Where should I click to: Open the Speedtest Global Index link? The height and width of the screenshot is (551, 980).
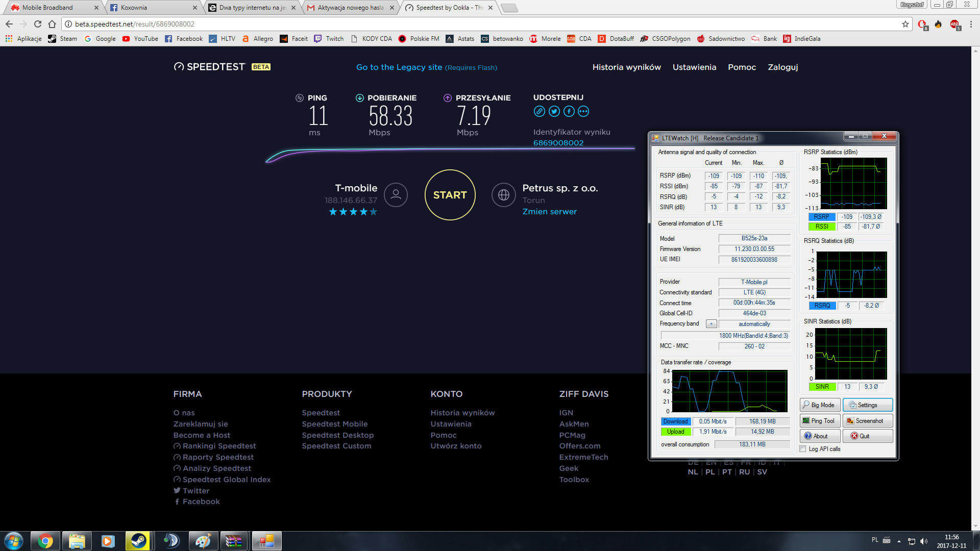pyautogui.click(x=227, y=480)
